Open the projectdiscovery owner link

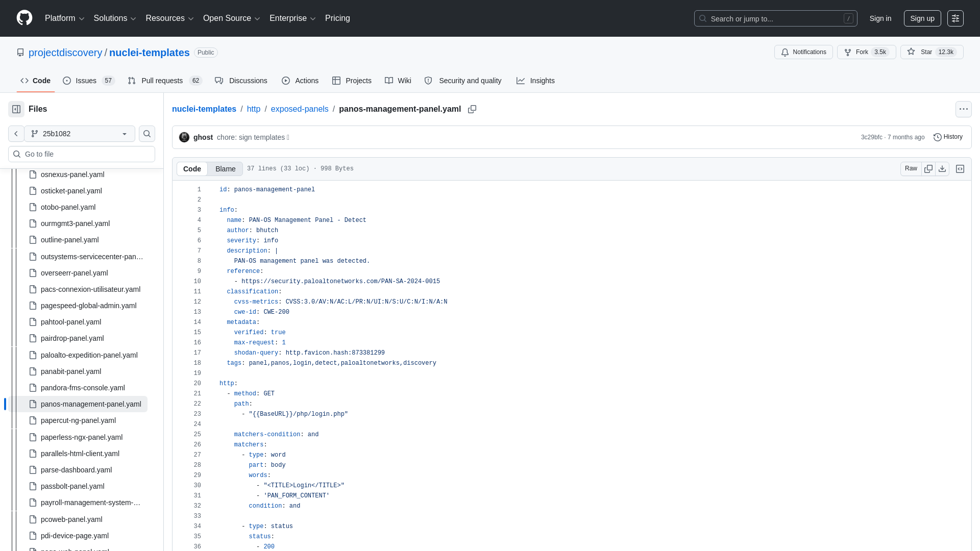65,53
